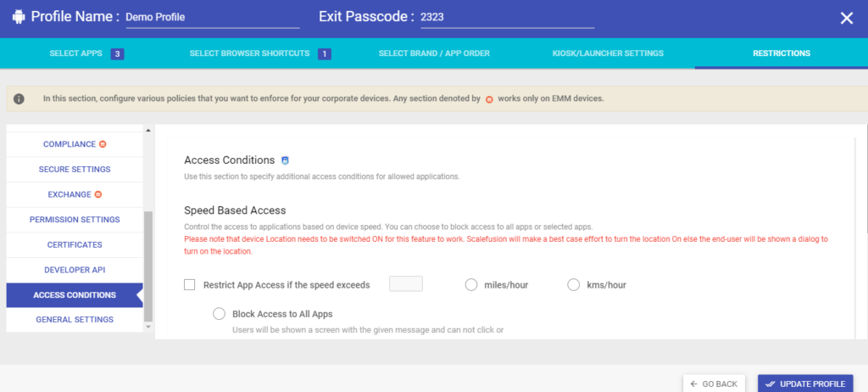Open the Kiosk/Launcher Settings tab

click(x=608, y=53)
